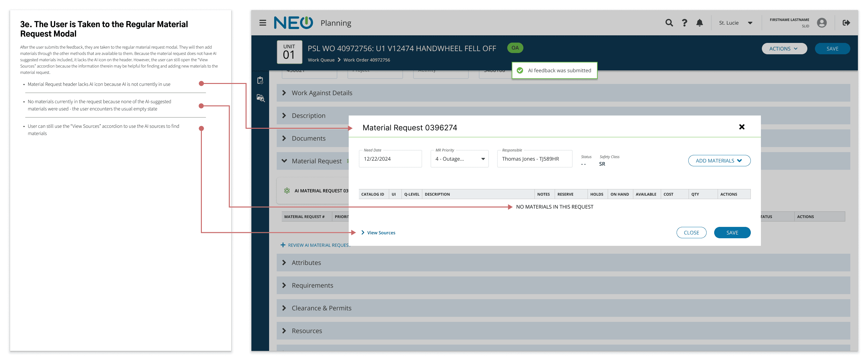Open the ADD MATERIALS dropdown
The width and height of the screenshot is (868, 361).
click(719, 161)
